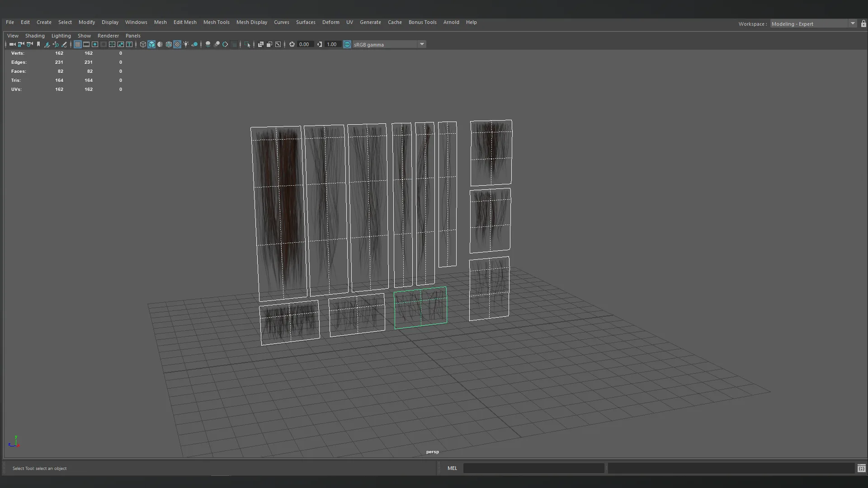The width and height of the screenshot is (868, 488).
Task: Toggle the viewport Grid display
Action: 78,44
